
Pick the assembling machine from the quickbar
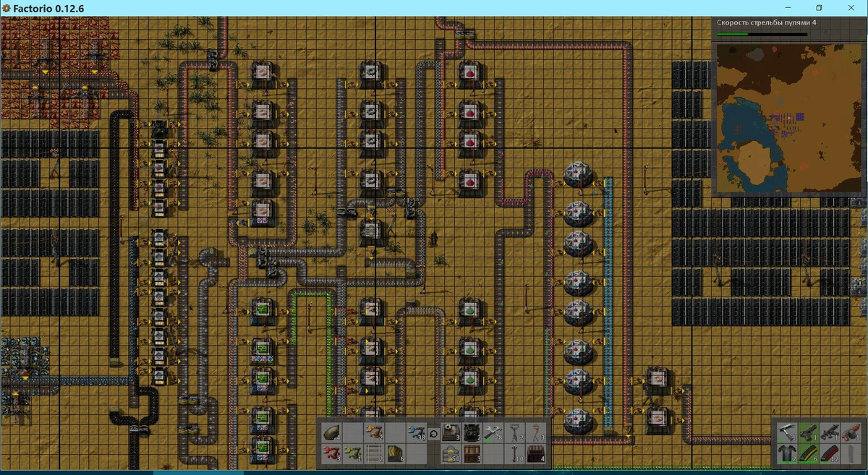click(451, 433)
